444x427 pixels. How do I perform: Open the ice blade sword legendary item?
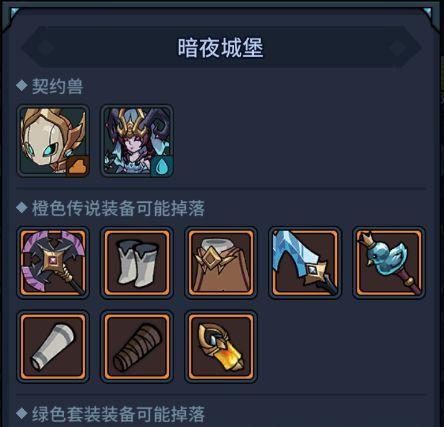[x=305, y=262]
